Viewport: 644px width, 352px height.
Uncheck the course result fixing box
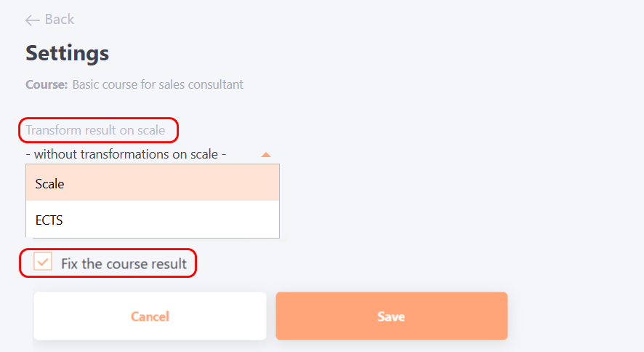(x=43, y=262)
